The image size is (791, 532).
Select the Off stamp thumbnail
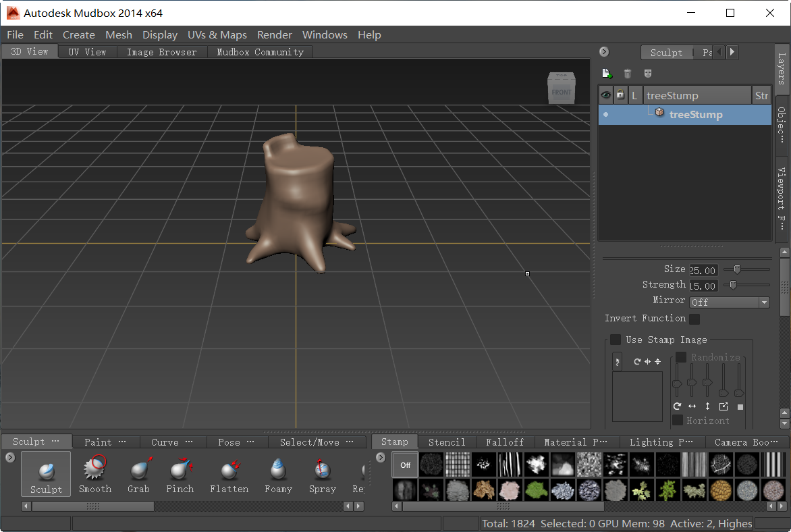405,465
